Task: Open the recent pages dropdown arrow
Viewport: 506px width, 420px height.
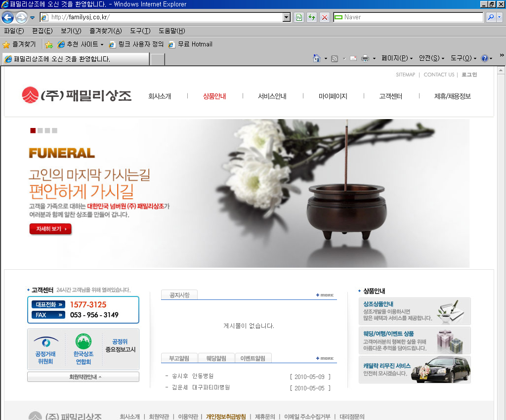Action: coord(32,18)
